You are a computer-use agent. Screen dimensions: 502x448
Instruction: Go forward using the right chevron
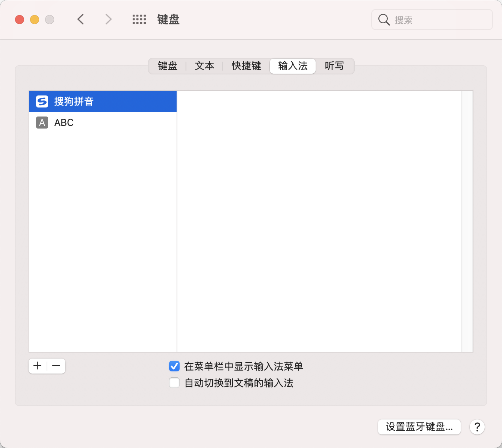point(108,19)
